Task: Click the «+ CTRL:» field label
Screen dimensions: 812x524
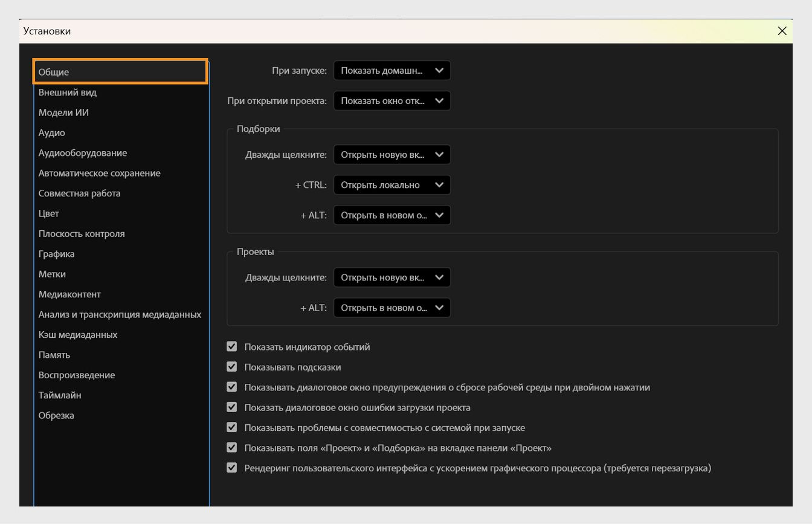Action: click(311, 185)
